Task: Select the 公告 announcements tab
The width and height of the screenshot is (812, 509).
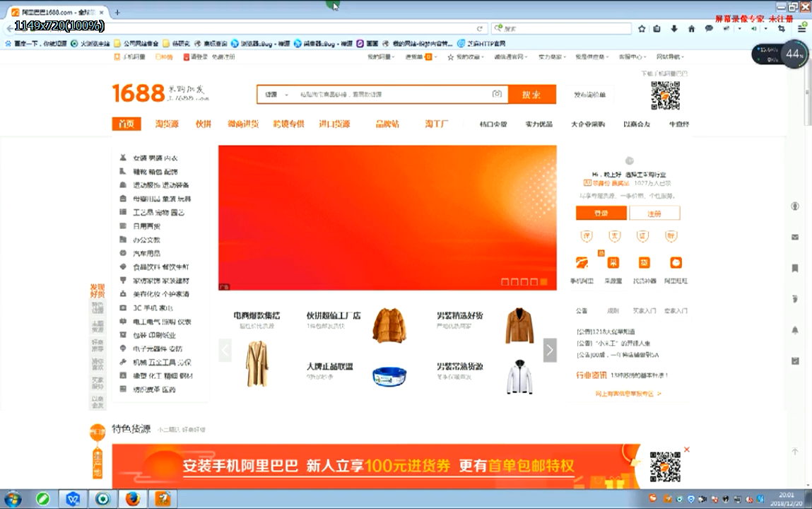Action: [x=582, y=310]
